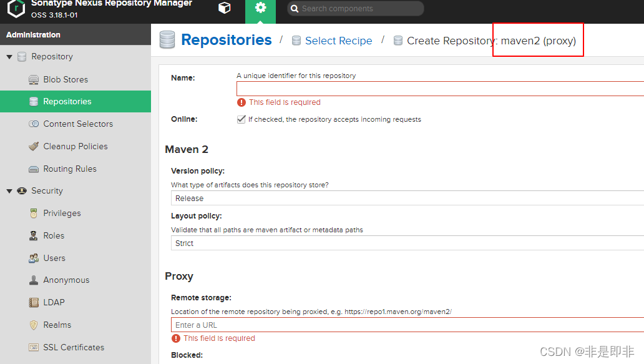This screenshot has height=364, width=644.
Task: Click the Routing Rules icon
Action: point(34,169)
